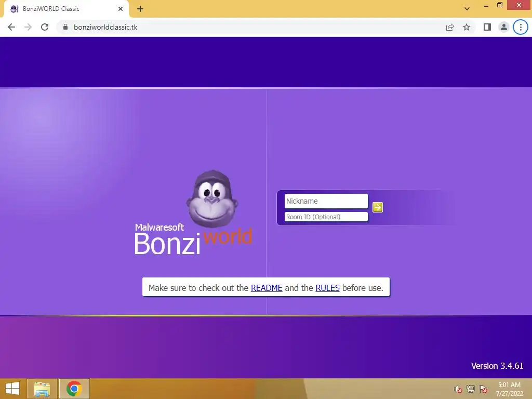Click Chrome icon in taskbar
The height and width of the screenshot is (399, 532).
pos(74,389)
